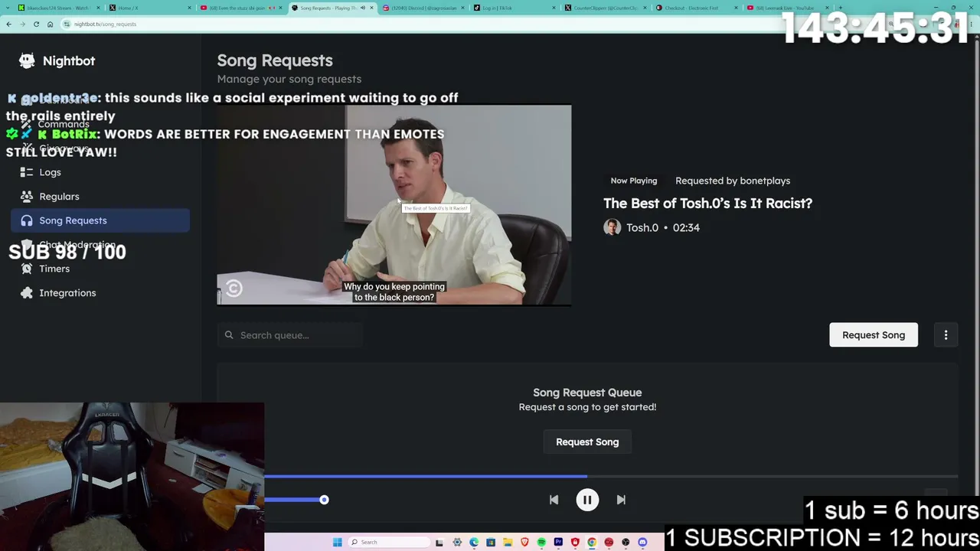Click the Tosh.0 channel name
This screenshot has height=551, width=980.
tap(642, 227)
